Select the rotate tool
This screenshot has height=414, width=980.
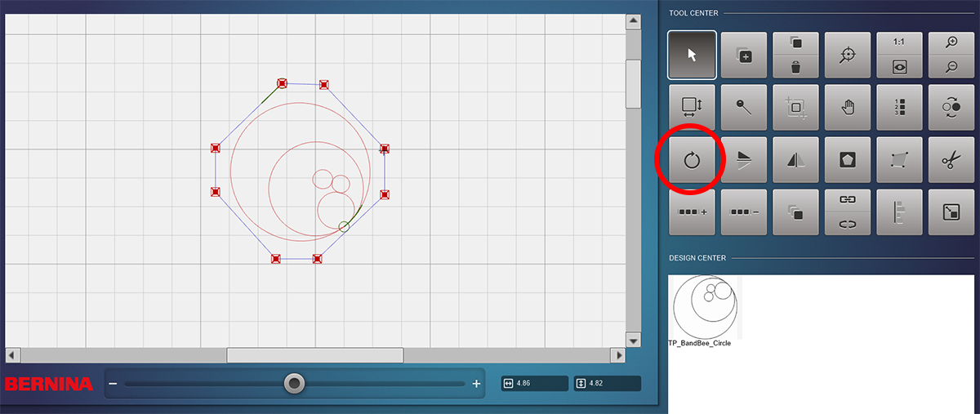click(x=693, y=160)
